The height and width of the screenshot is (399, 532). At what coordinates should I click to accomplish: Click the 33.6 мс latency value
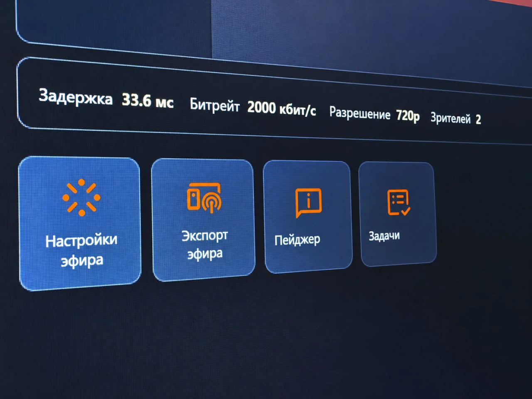(148, 101)
